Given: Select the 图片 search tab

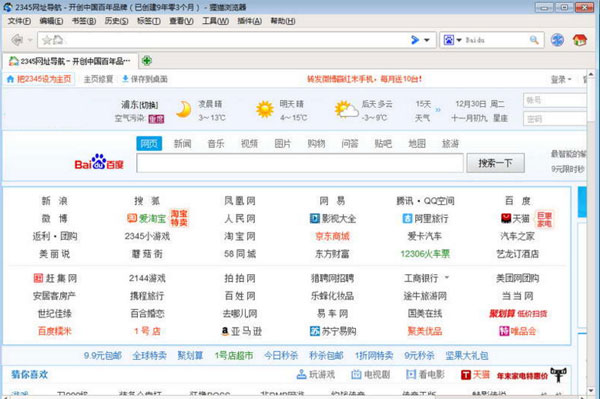Looking at the screenshot, I should point(283,143).
